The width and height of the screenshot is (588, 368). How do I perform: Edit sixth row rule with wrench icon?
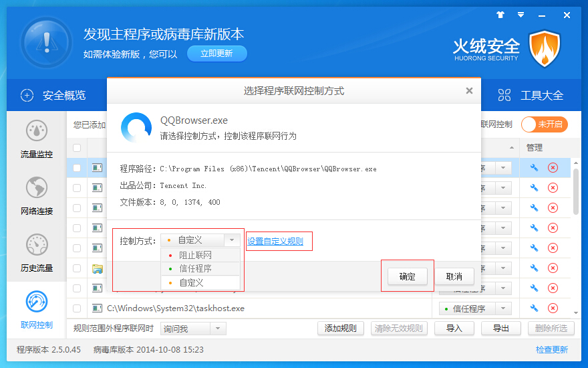tap(534, 268)
